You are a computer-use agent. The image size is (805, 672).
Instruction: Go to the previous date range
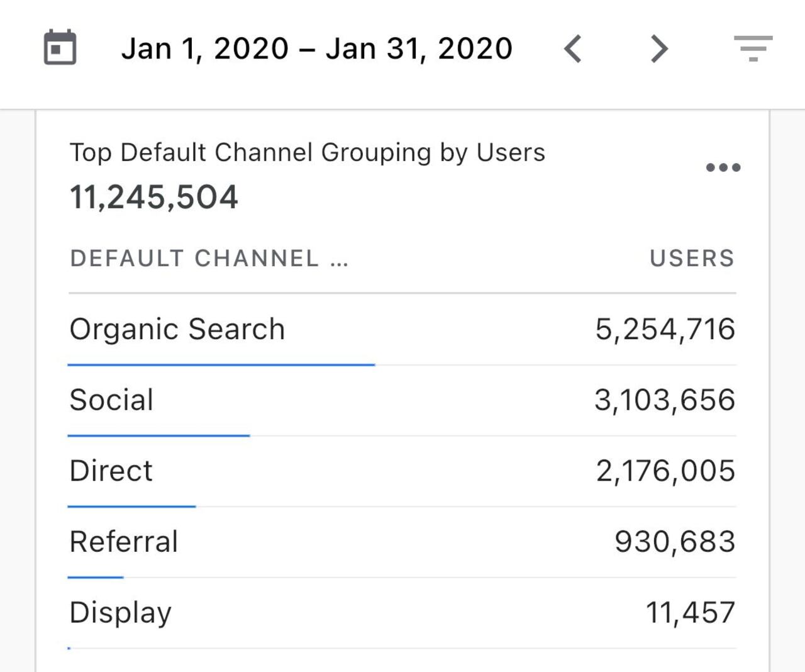tap(572, 48)
